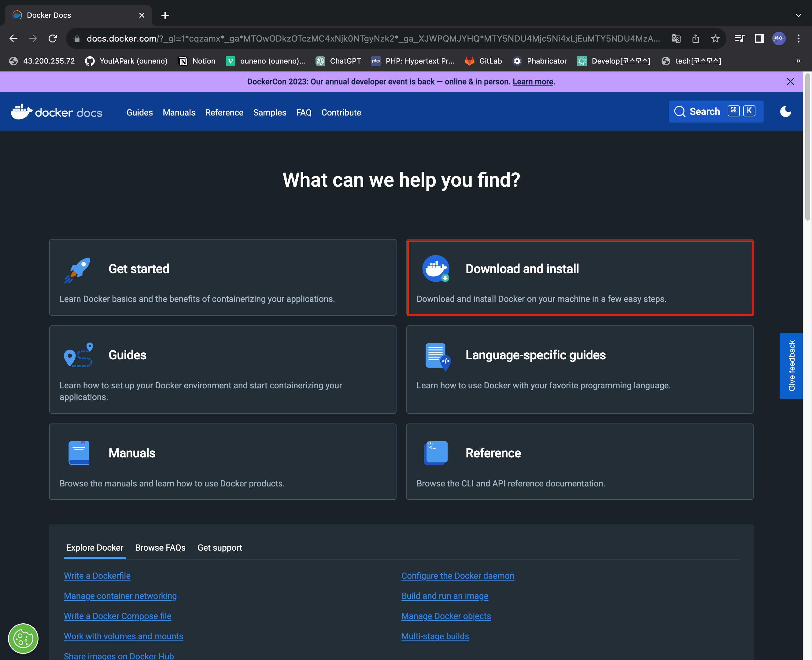Open the Manage container networking link
812x660 pixels.
pyautogui.click(x=120, y=596)
